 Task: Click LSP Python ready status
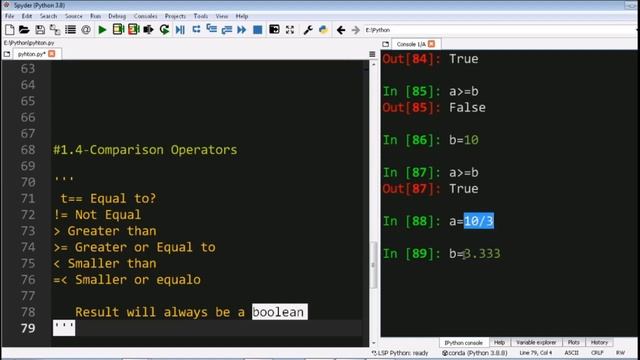coord(400,353)
